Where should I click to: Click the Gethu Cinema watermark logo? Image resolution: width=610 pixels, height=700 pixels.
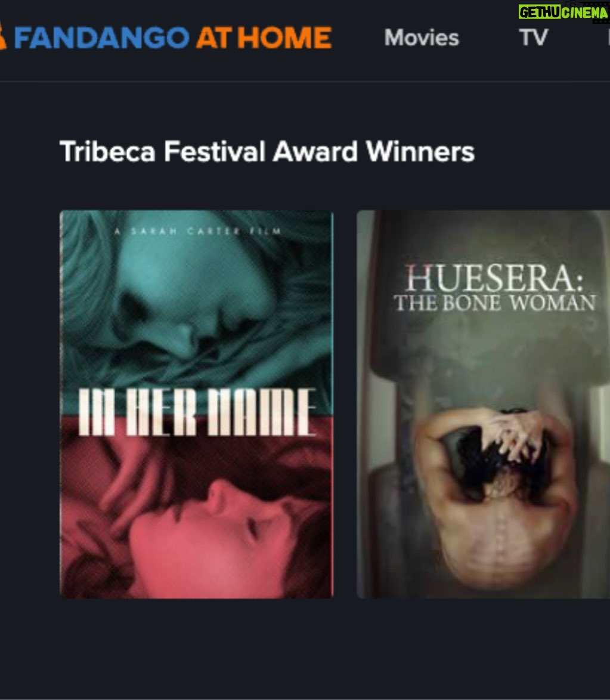click(x=563, y=12)
